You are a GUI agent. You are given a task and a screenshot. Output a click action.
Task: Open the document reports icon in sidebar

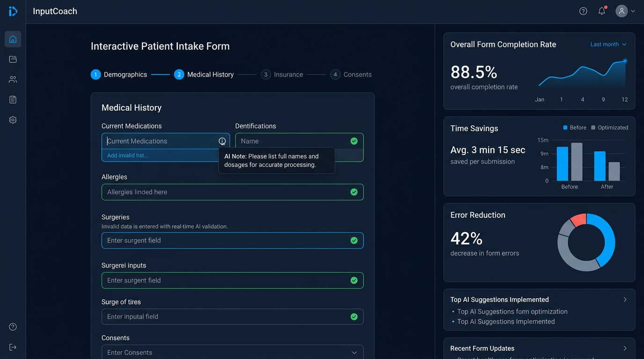coord(13,100)
